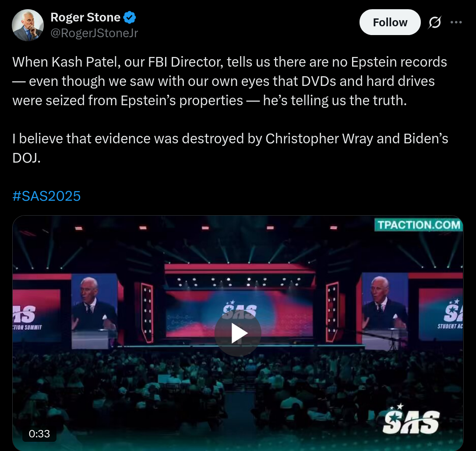Viewport: 476px width, 451px height.
Task: Follow Roger Stone
Action: pos(390,22)
